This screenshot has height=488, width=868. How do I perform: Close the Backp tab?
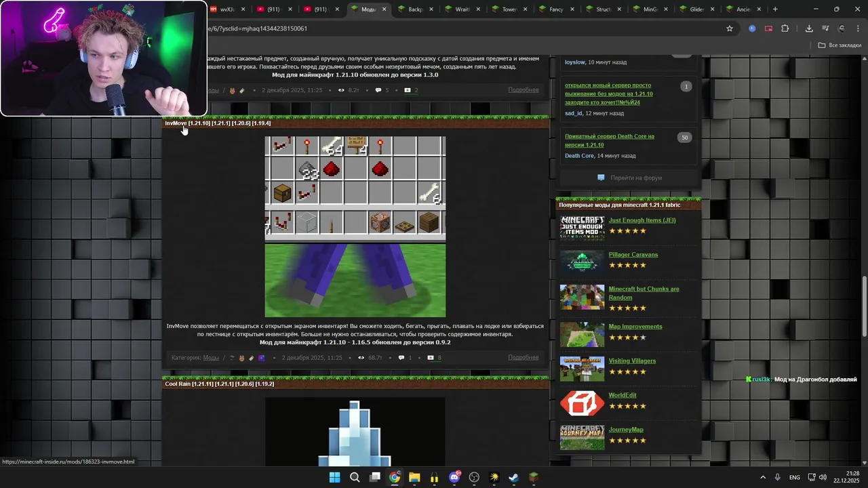pos(432,9)
